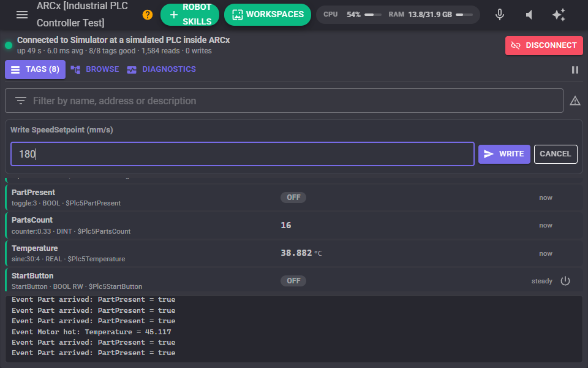Open the AI sparkle assistant icon
Image resolution: width=588 pixels, height=368 pixels.
(559, 15)
